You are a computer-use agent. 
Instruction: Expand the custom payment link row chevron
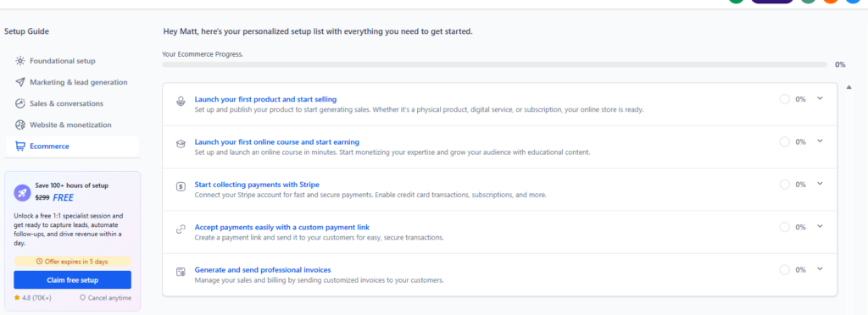tap(820, 226)
